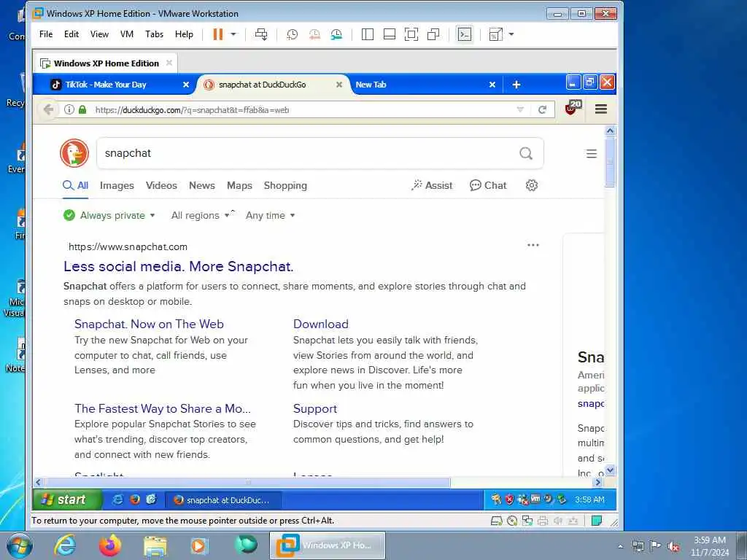
Task: Toggle the thumbnail bar icon in VMware toolbar
Action: (x=390, y=34)
